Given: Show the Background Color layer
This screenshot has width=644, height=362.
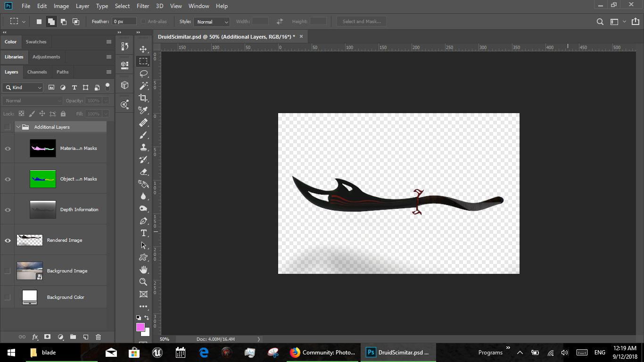Looking at the screenshot, I should pos(7,297).
